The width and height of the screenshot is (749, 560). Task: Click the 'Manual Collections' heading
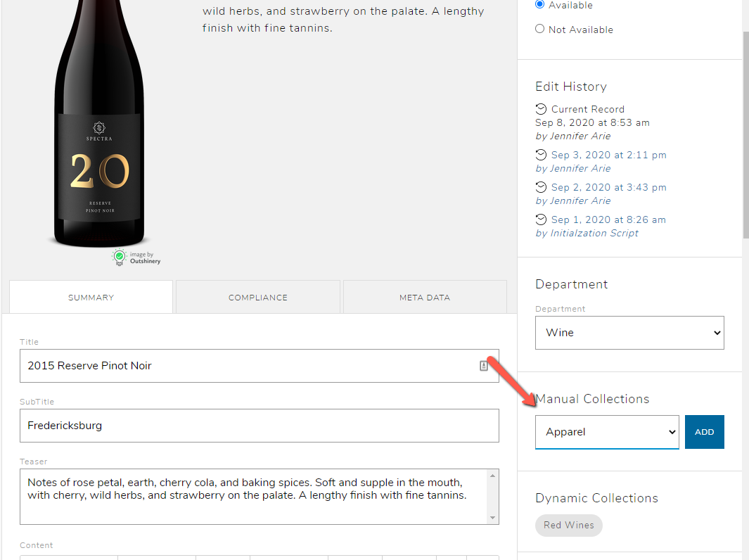point(592,399)
